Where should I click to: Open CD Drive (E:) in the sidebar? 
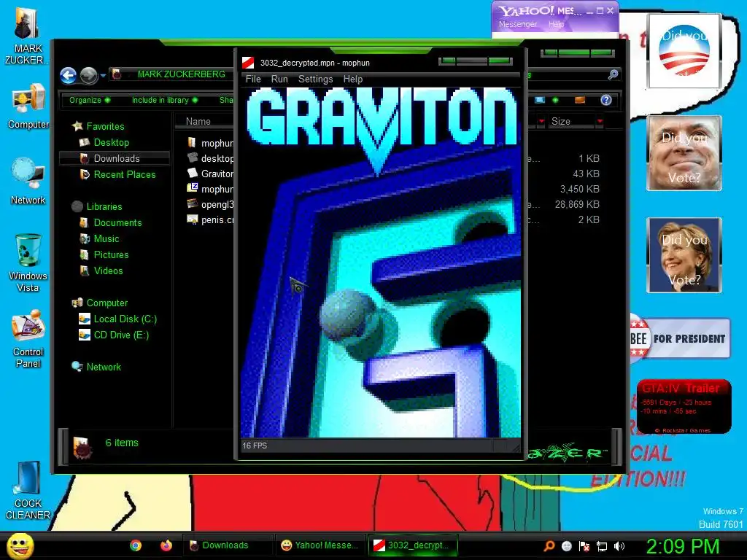click(x=121, y=335)
